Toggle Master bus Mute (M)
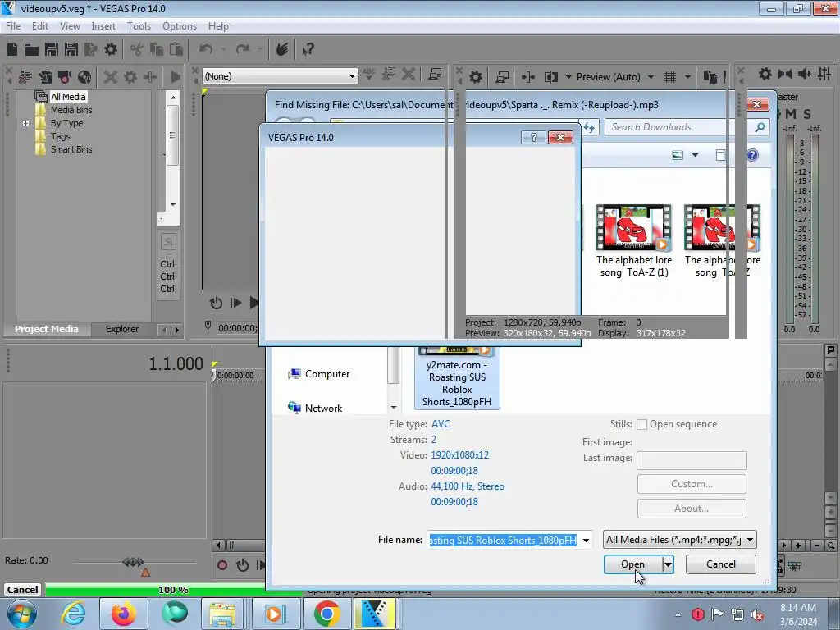Image resolution: width=840 pixels, height=630 pixels. click(791, 113)
